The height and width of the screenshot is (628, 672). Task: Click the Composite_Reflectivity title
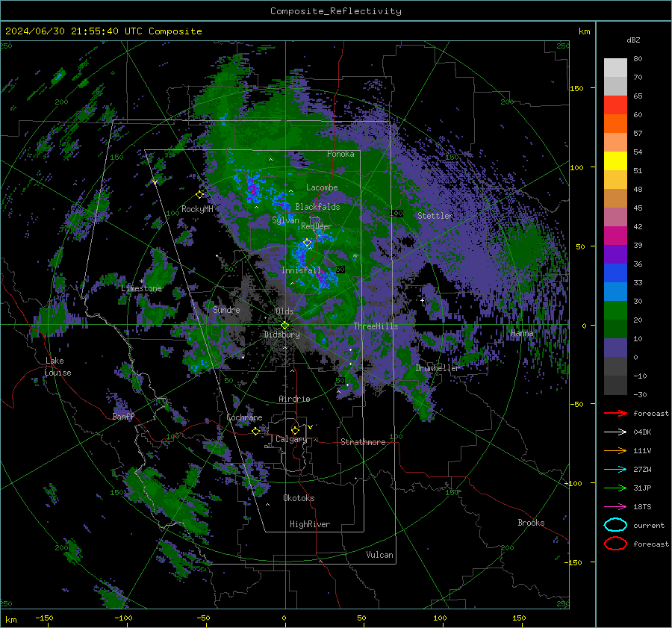[336, 11]
